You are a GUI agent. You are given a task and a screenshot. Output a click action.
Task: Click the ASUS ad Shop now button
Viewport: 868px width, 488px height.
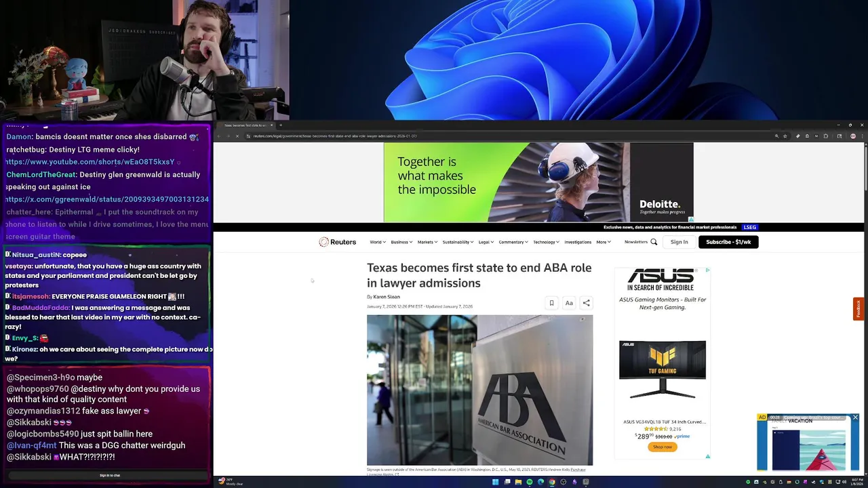(663, 447)
